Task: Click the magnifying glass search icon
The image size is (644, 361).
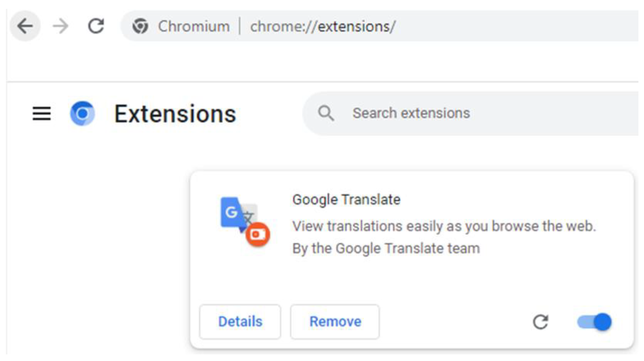Action: pyautogui.click(x=326, y=113)
